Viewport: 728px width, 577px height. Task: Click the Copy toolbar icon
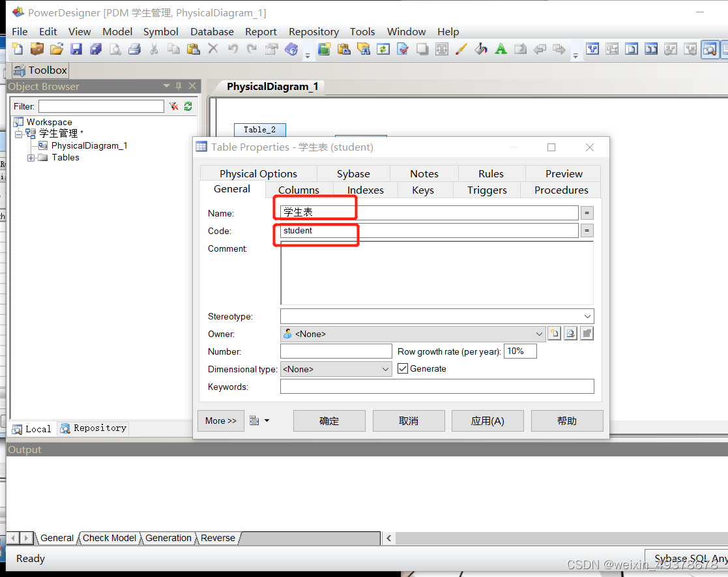pyautogui.click(x=173, y=49)
